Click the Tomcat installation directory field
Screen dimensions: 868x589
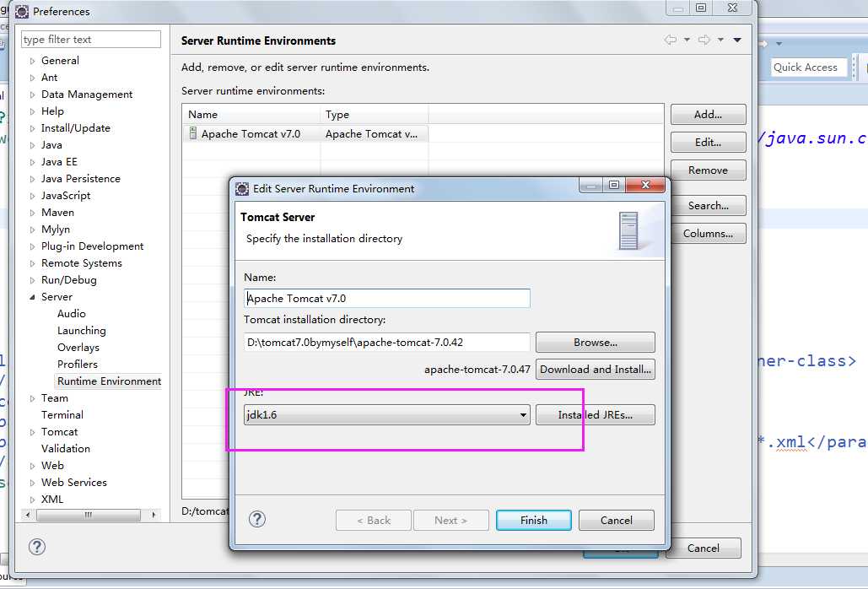(386, 342)
